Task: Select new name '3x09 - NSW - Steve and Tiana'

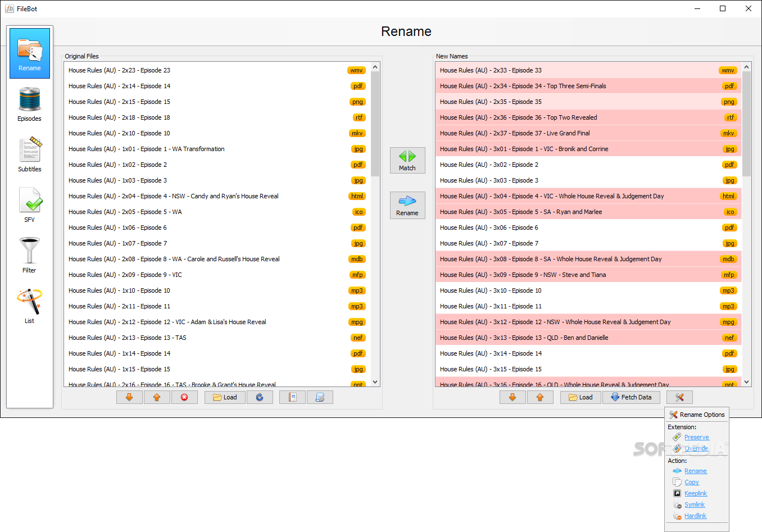Action: pyautogui.click(x=588, y=275)
